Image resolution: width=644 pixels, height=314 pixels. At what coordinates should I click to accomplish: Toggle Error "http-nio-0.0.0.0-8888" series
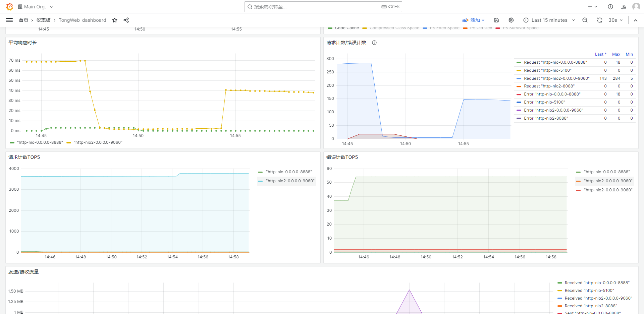[552, 94]
